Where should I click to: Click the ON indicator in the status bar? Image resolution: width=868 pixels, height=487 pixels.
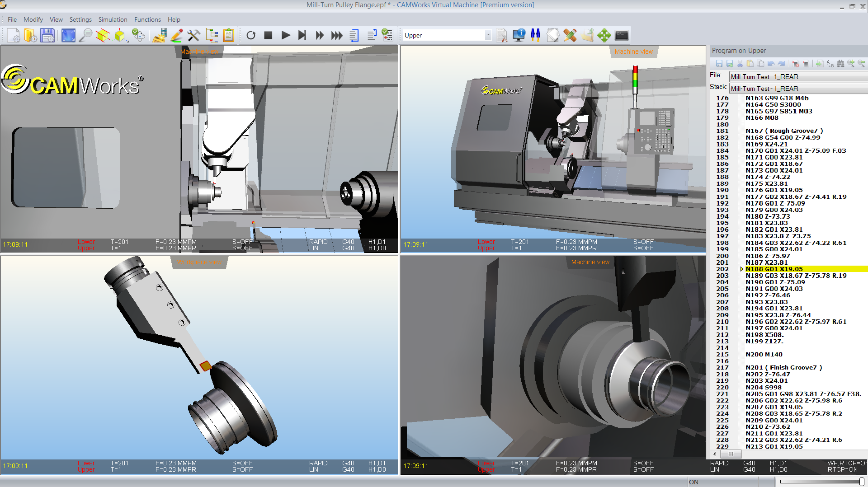[x=693, y=482]
